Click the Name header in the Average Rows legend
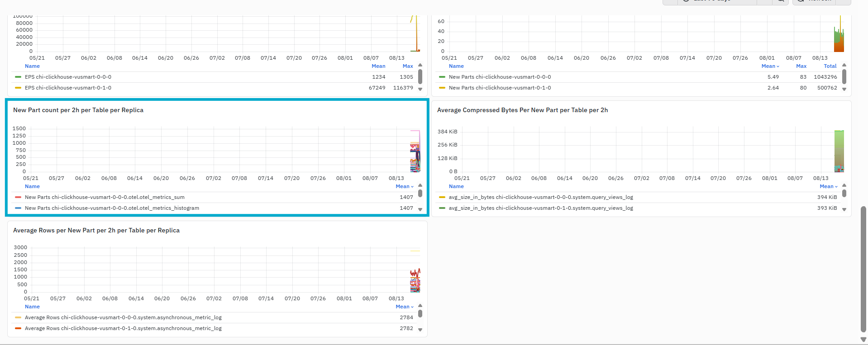This screenshot has width=868, height=345. coord(32,307)
